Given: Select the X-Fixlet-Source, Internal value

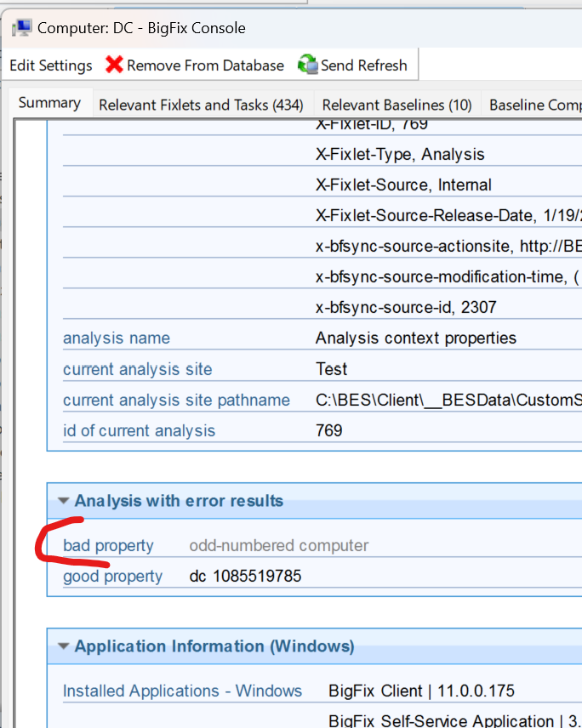Looking at the screenshot, I should pyautogui.click(x=403, y=185).
